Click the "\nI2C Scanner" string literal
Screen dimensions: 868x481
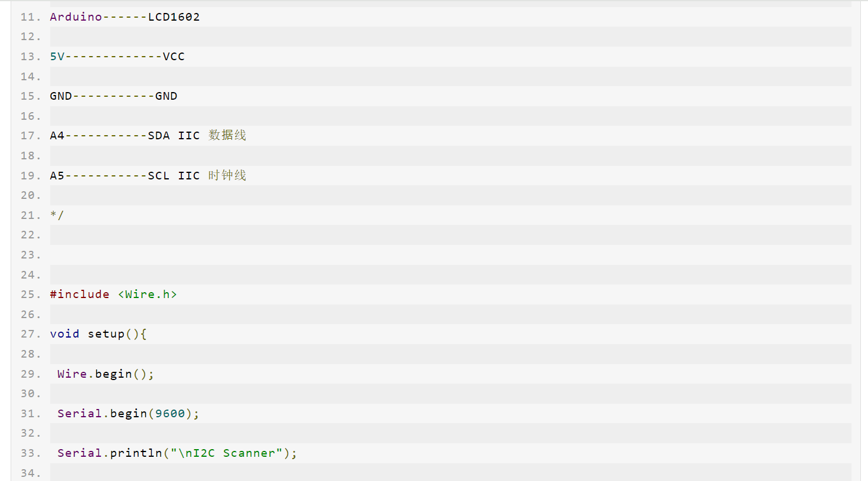(227, 453)
